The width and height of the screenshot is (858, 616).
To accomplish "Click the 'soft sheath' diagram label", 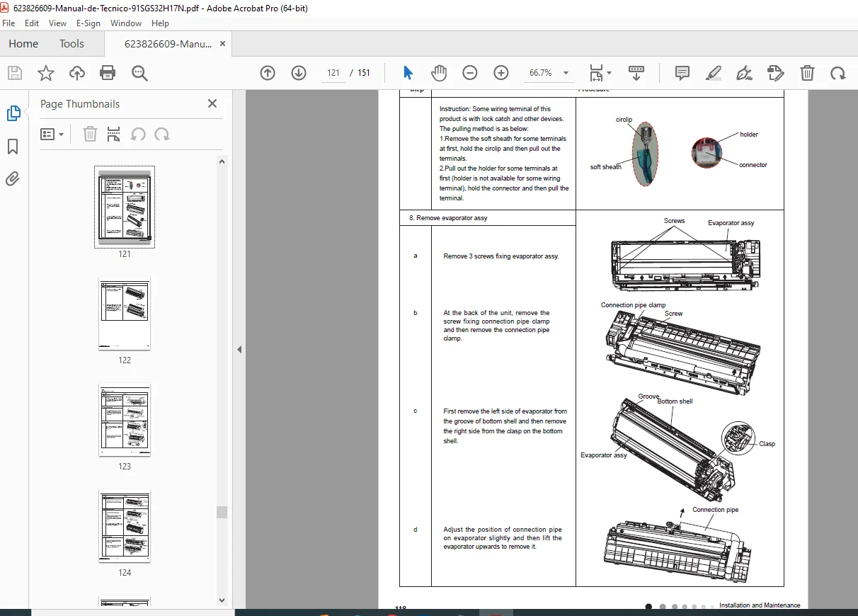I will 606,167.
